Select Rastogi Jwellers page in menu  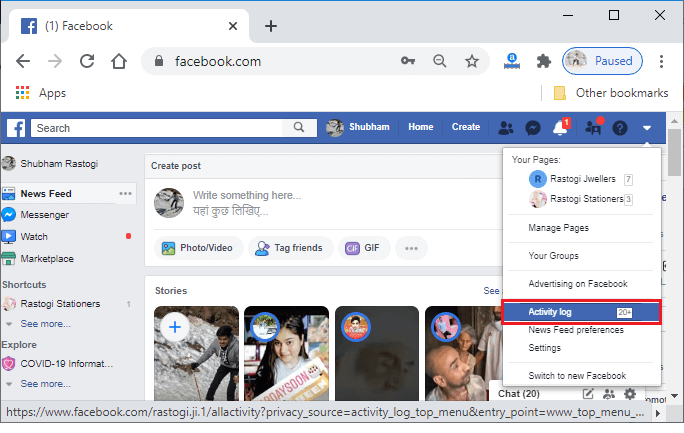pos(581,179)
